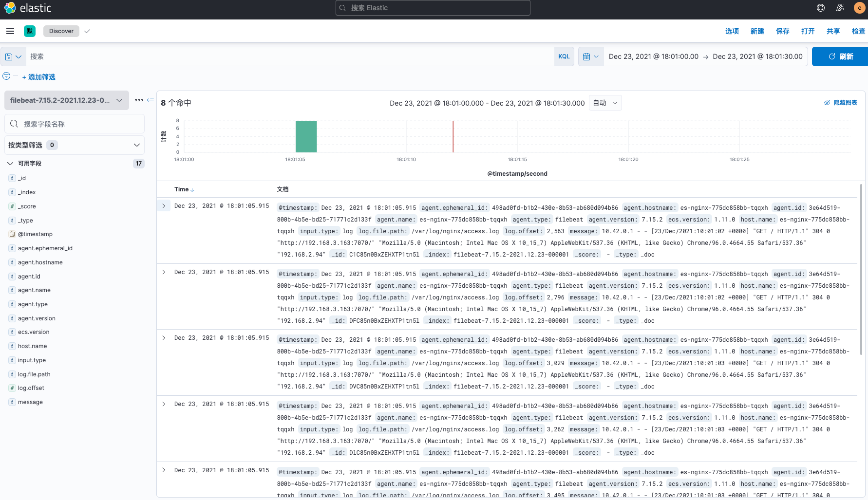Click the red current-time line in chart

(x=453, y=137)
